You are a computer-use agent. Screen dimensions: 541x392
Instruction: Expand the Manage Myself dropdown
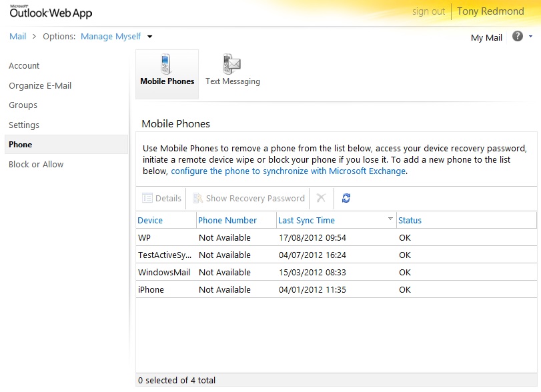[150, 37]
